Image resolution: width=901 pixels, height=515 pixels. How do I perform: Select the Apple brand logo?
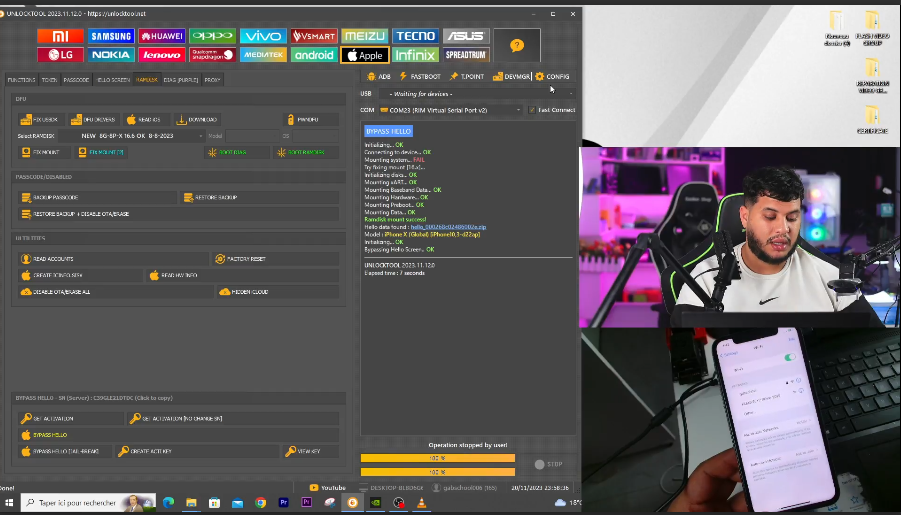pyautogui.click(x=364, y=55)
